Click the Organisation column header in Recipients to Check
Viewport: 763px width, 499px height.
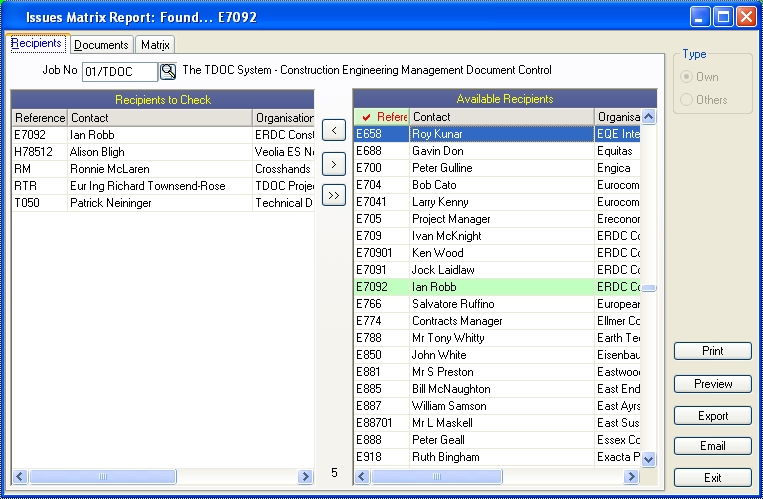[x=284, y=118]
